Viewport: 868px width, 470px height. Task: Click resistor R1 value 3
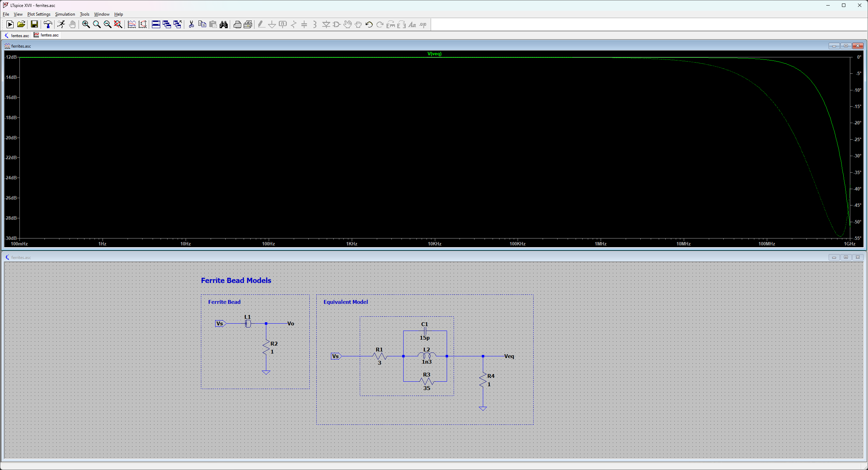380,363
